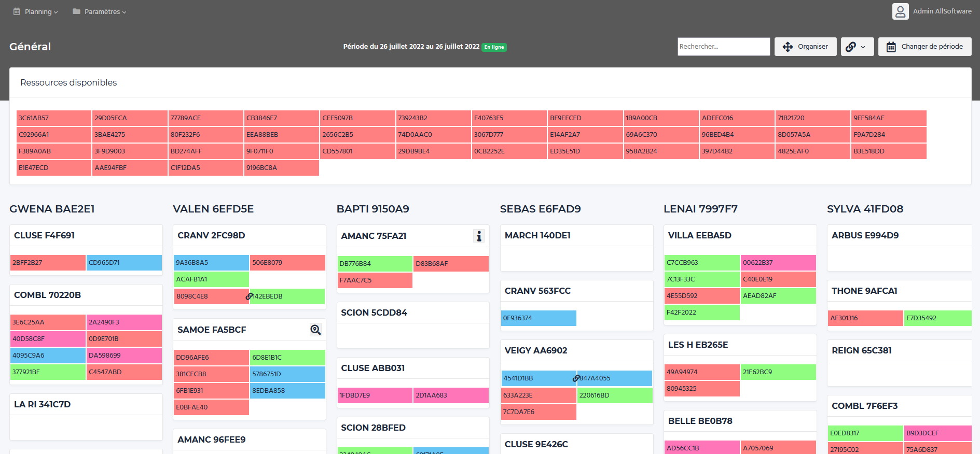
Task: Click the calendar icon in Changer de période
Action: pyautogui.click(x=891, y=47)
